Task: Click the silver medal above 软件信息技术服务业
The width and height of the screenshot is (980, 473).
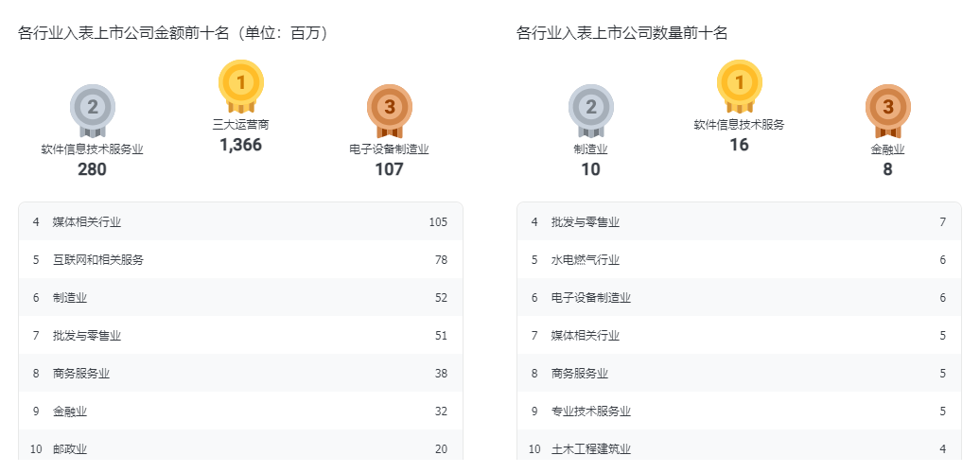Action: click(92, 108)
